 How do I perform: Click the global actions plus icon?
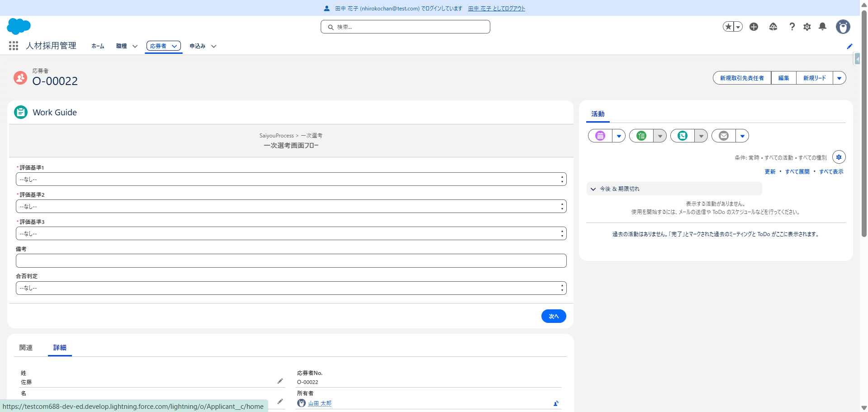point(754,27)
